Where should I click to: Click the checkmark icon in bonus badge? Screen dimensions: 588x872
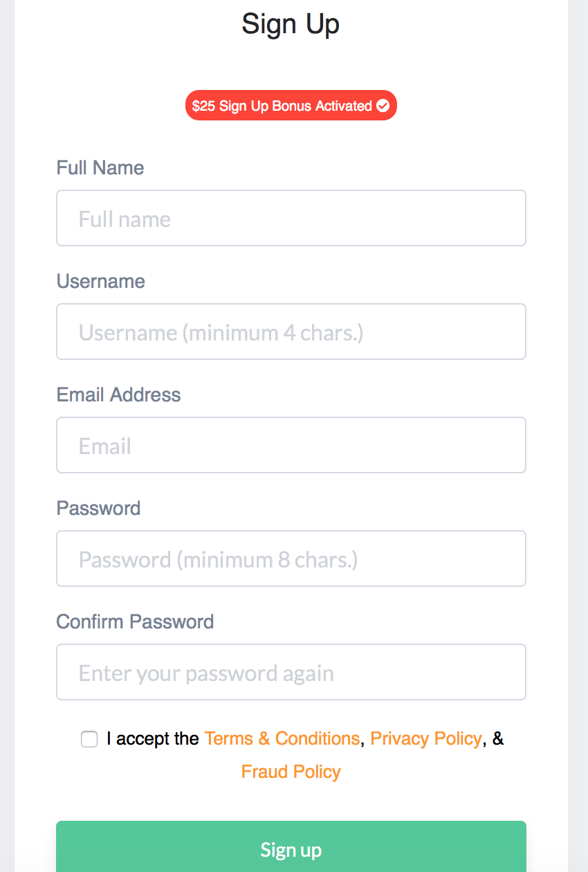point(383,106)
